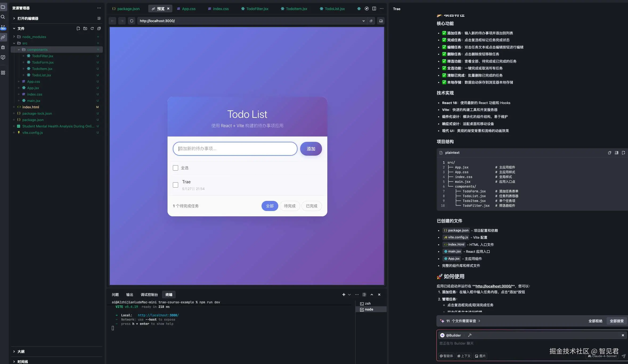Select the 待完成 filter option
This screenshot has width=628, height=364.
click(289, 206)
